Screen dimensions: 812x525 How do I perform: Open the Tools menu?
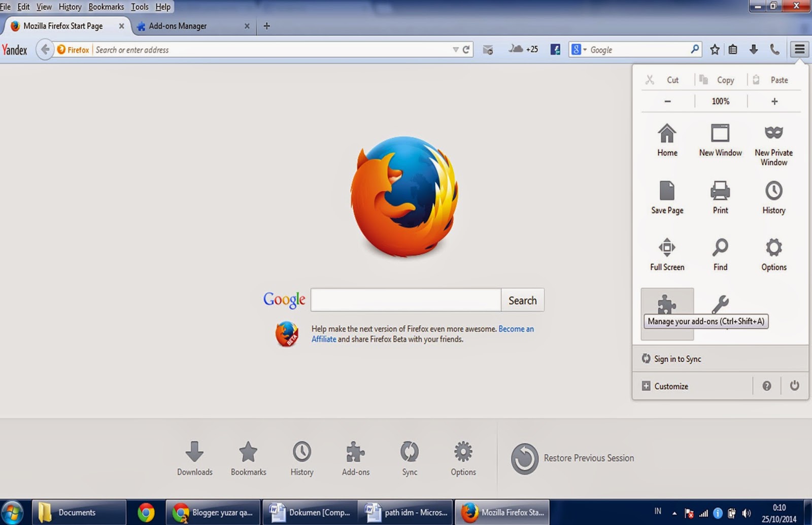coord(140,7)
